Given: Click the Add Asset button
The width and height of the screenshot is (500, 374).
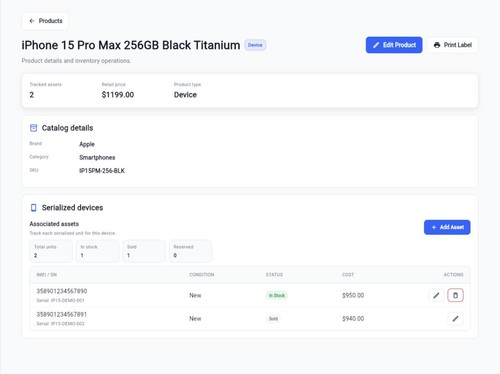Looking at the screenshot, I should [447, 227].
